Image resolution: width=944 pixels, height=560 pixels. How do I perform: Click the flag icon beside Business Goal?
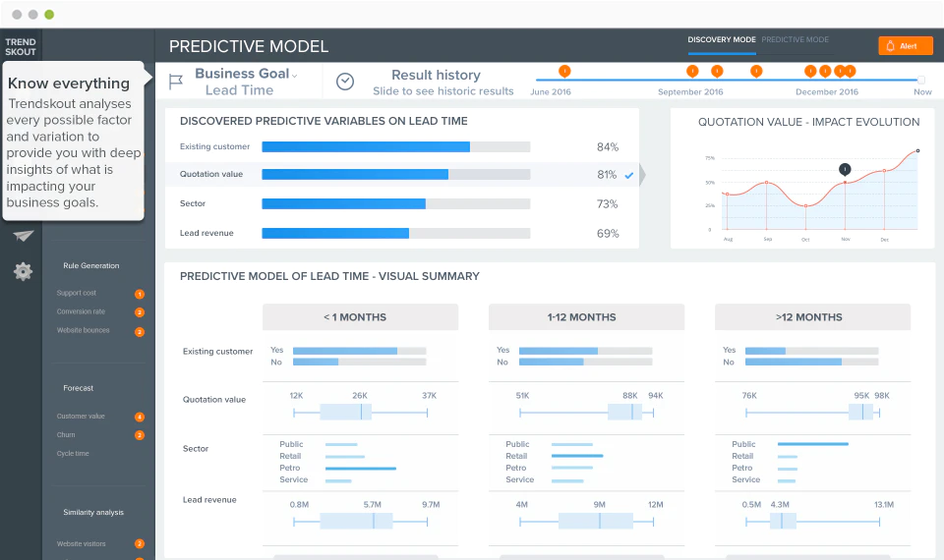pos(176,82)
